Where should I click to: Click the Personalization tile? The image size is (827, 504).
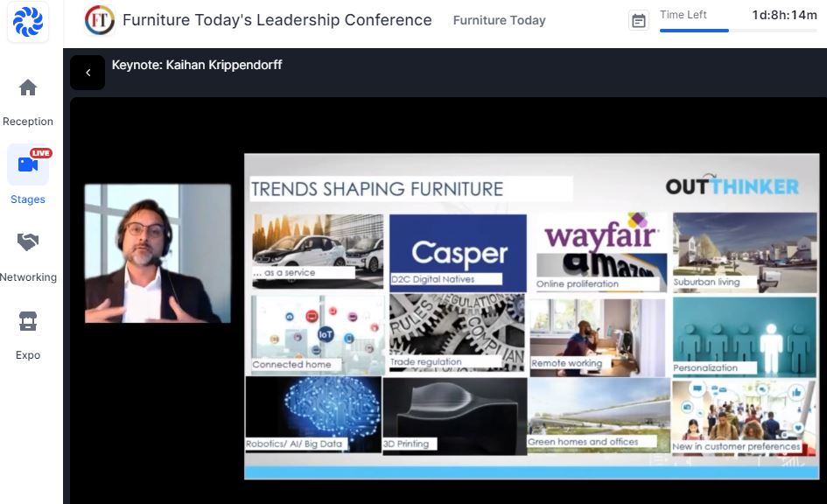(x=745, y=336)
